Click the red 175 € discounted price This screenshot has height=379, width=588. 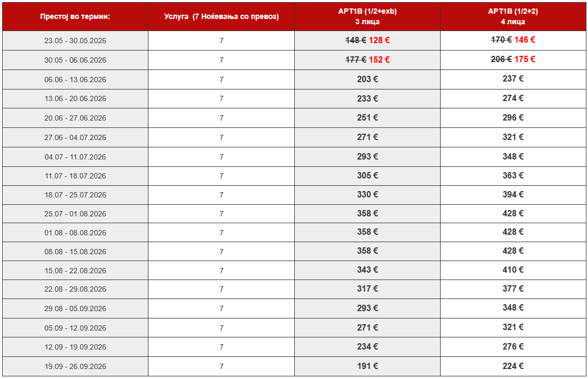(525, 59)
